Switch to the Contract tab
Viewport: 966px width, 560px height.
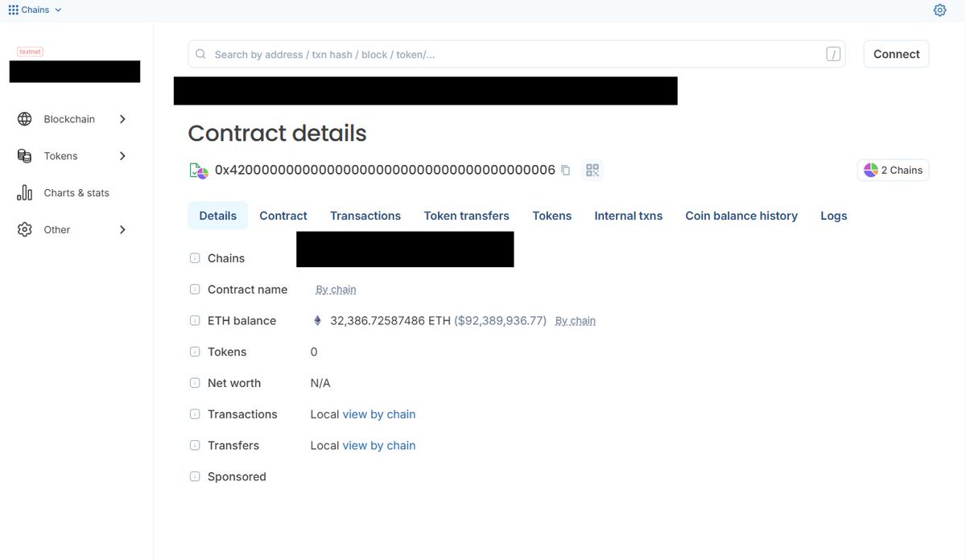click(283, 216)
